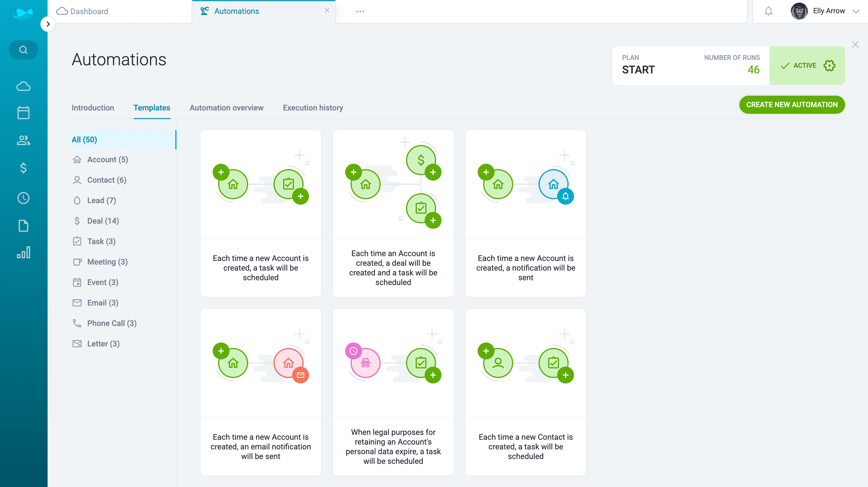Click Create New Automation button
The height and width of the screenshot is (487, 868).
[792, 105]
